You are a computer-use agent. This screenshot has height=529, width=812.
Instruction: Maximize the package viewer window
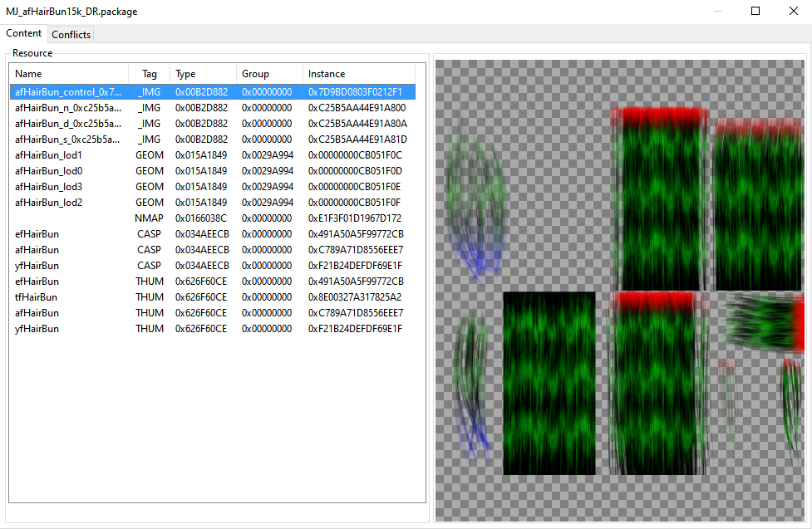tap(755, 12)
